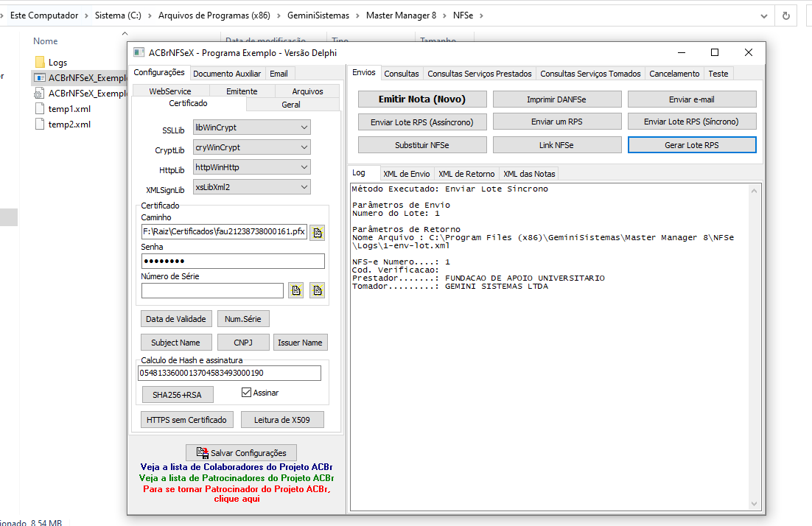Click the log scrollbar down arrow
The width and height of the screenshot is (812, 526).
click(754, 504)
